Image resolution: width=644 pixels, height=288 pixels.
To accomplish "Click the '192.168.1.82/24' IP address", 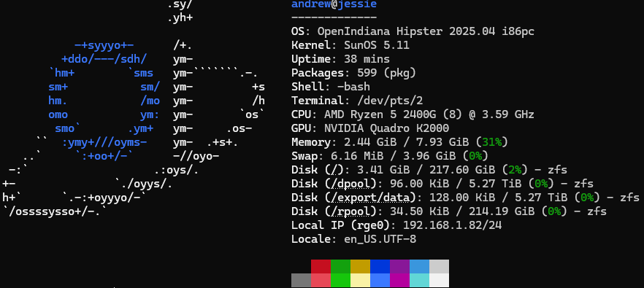I will [452, 225].
